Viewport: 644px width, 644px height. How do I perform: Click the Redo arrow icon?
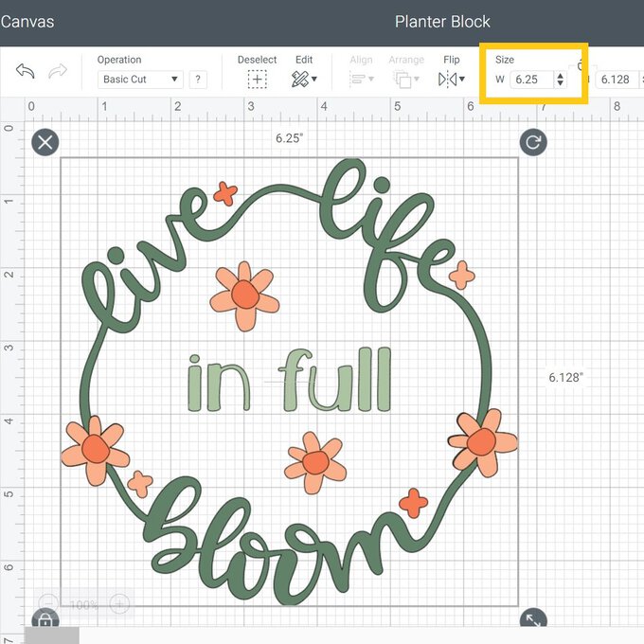coord(58,72)
